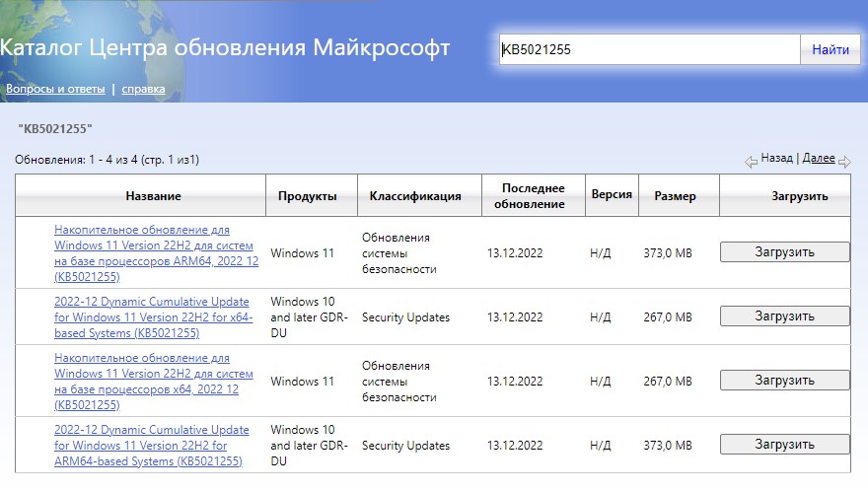Click the Каталог Центра обновления Майкрософт title

(x=224, y=47)
